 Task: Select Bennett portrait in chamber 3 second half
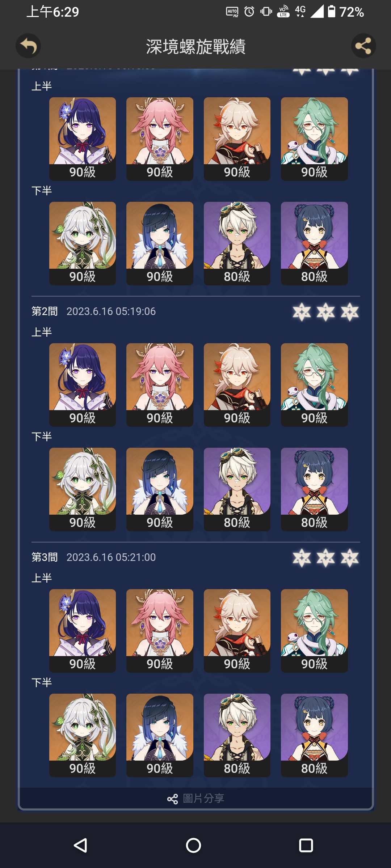[x=237, y=735]
